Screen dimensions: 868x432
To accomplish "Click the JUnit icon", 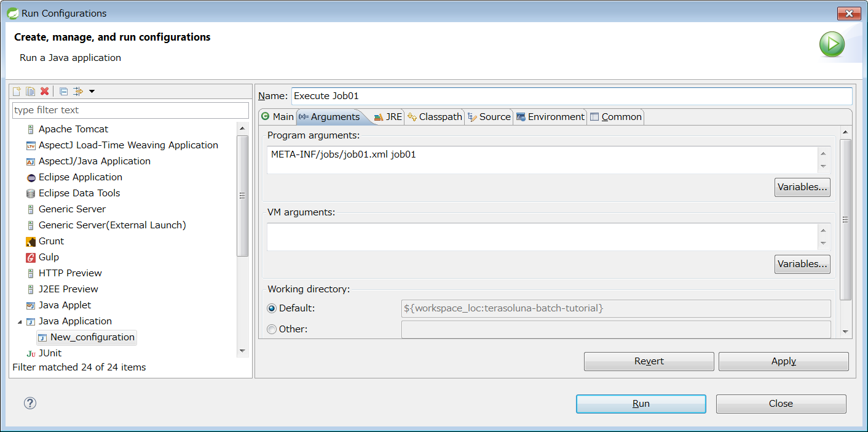I will [31, 353].
